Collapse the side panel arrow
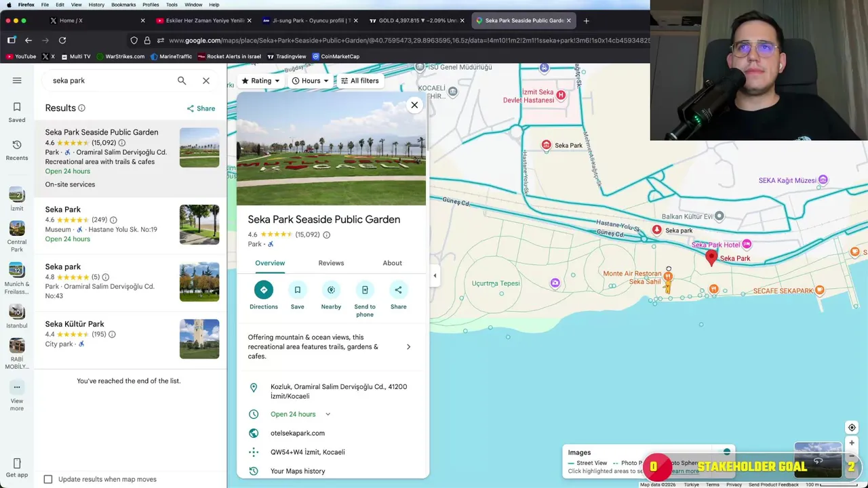 (x=435, y=275)
